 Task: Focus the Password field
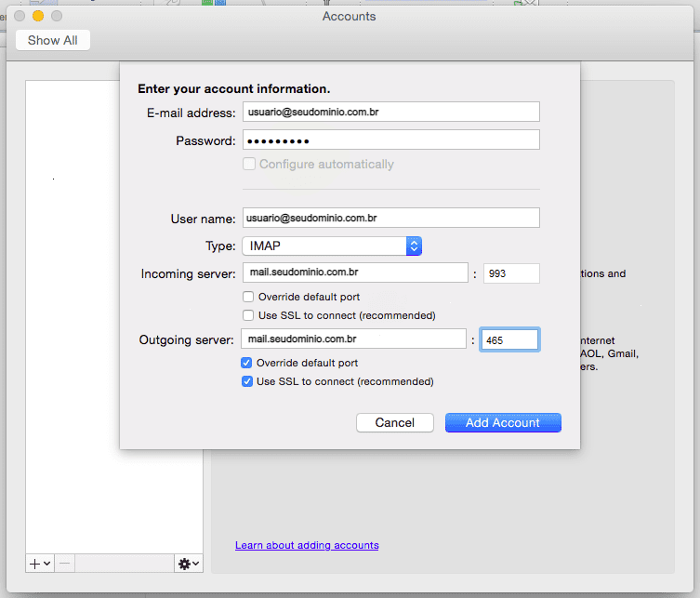(x=390, y=140)
